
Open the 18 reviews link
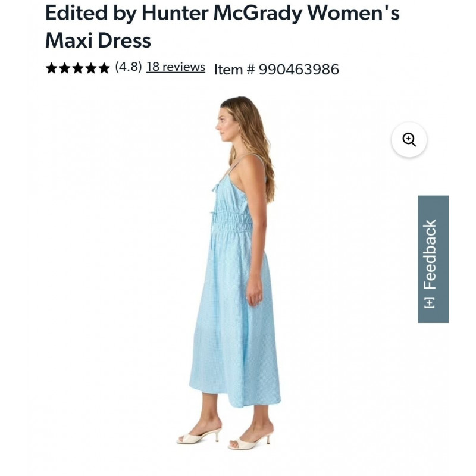pos(176,67)
